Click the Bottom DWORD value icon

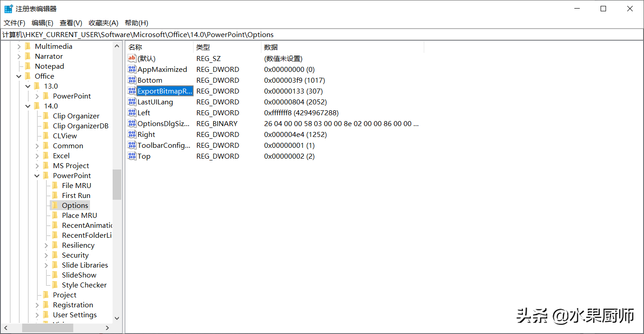[132, 80]
